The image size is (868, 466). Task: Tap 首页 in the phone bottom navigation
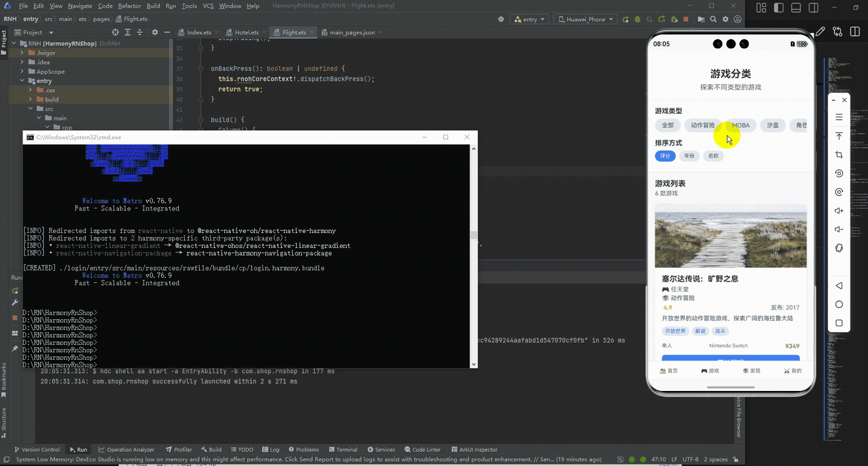(669, 371)
